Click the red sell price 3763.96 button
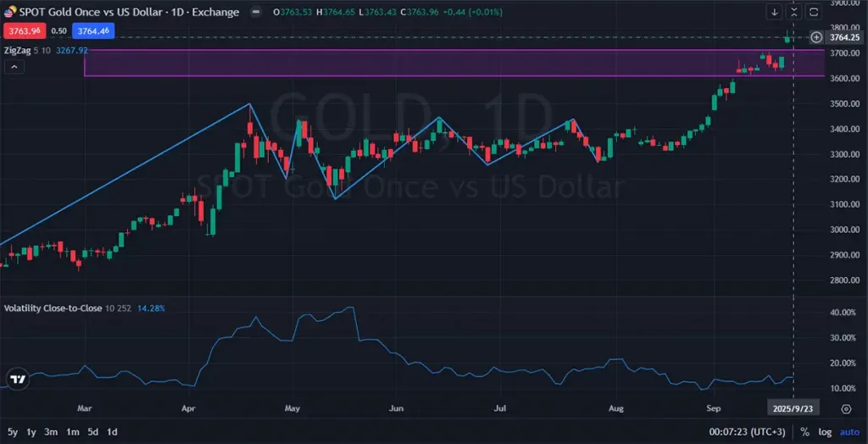The image size is (868, 444). click(24, 31)
